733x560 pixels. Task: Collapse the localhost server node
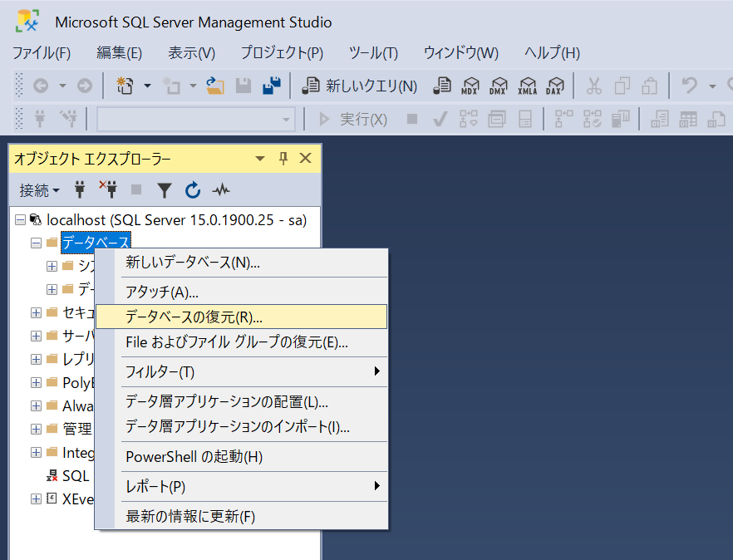pos(20,219)
